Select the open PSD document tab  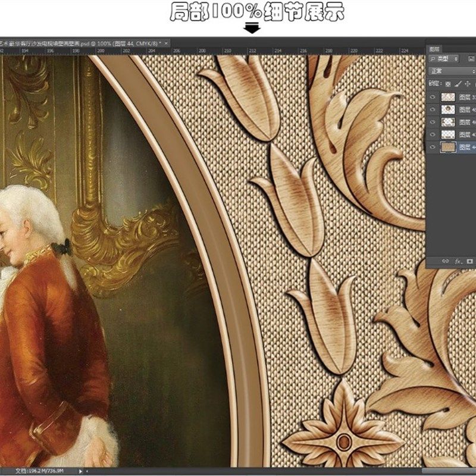(x=84, y=43)
